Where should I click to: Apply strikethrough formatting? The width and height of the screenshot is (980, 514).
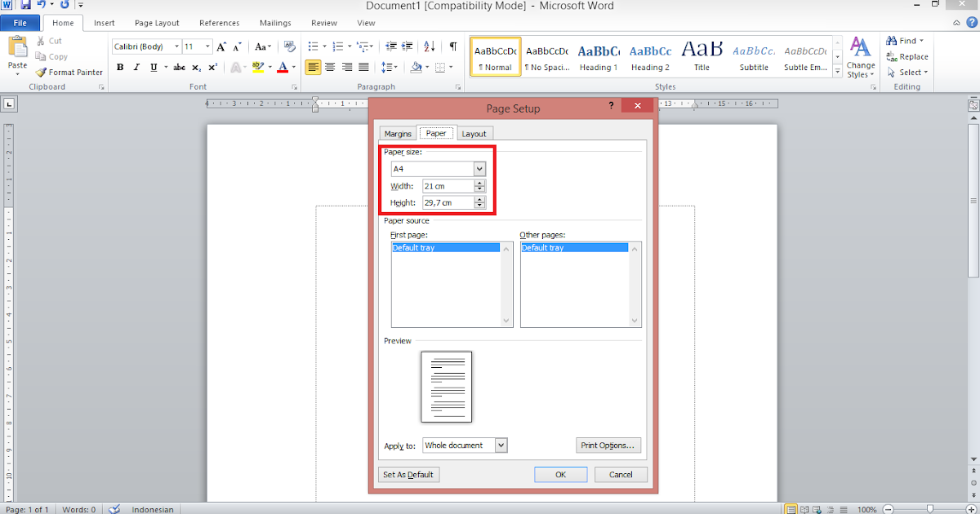[x=180, y=67]
